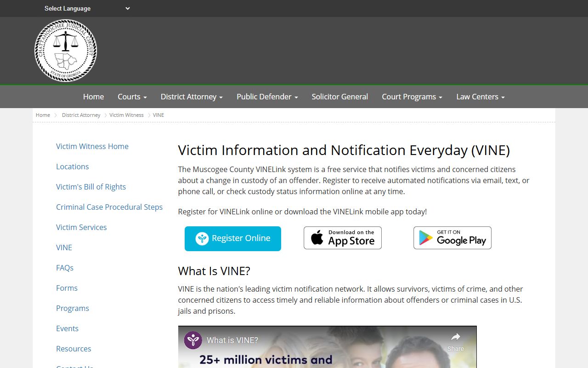Click the What Is VINE? heading

tap(214, 271)
